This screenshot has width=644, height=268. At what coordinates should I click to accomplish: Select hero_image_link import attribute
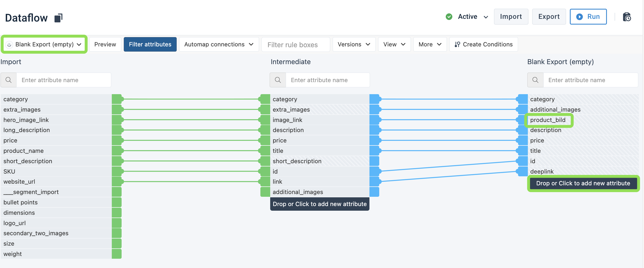pos(56,120)
